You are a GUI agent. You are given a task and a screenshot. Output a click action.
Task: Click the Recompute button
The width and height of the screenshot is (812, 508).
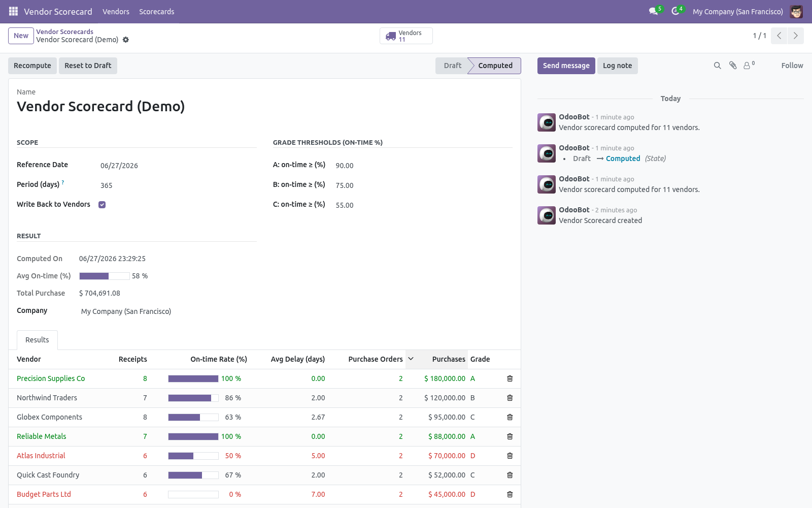[x=32, y=66]
